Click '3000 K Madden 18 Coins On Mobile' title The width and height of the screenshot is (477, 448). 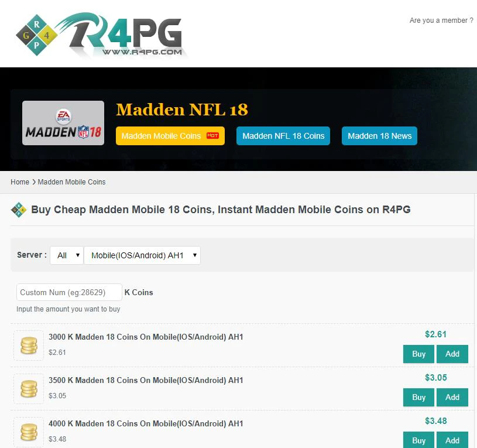click(x=146, y=337)
